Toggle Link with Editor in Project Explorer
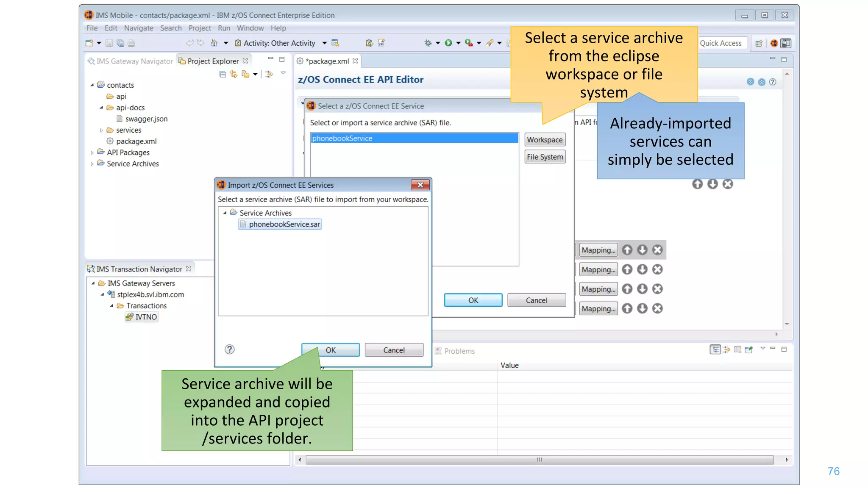The width and height of the screenshot is (868, 488). point(234,74)
